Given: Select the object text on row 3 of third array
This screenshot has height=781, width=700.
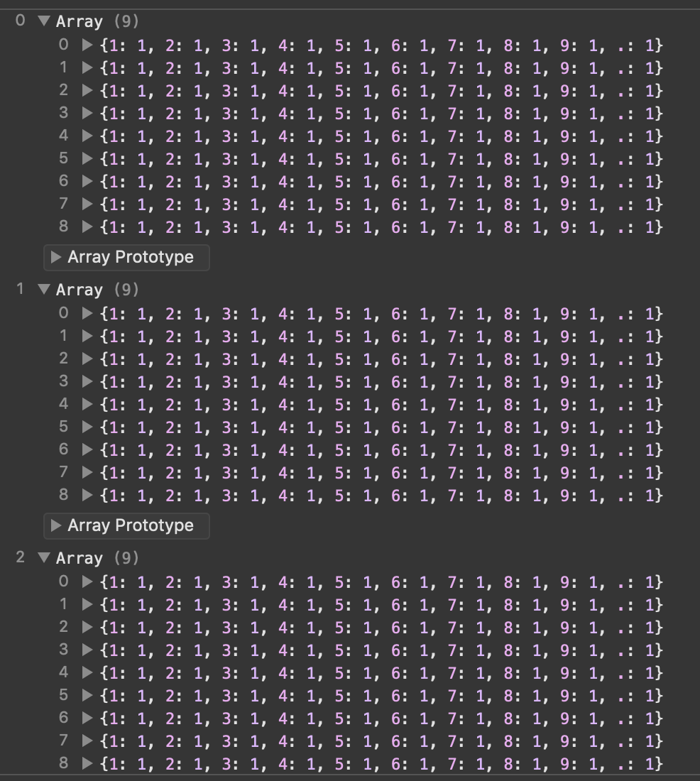Looking at the screenshot, I should coord(381,650).
